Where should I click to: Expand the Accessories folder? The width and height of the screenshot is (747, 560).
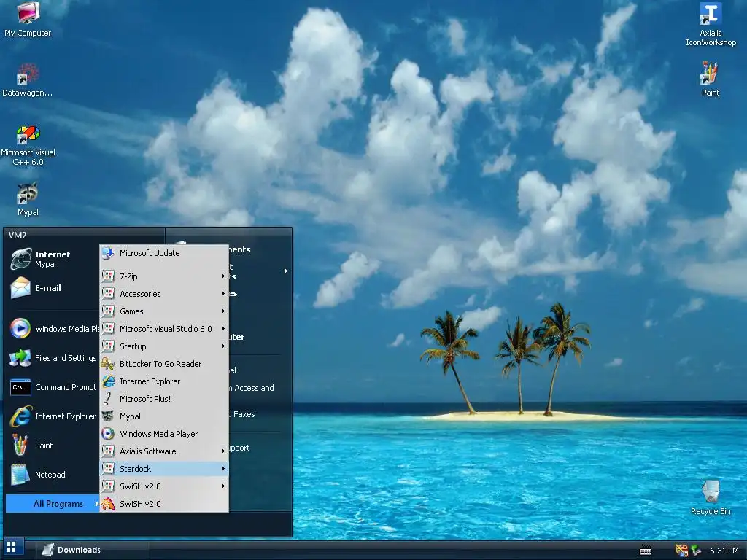[x=164, y=294]
